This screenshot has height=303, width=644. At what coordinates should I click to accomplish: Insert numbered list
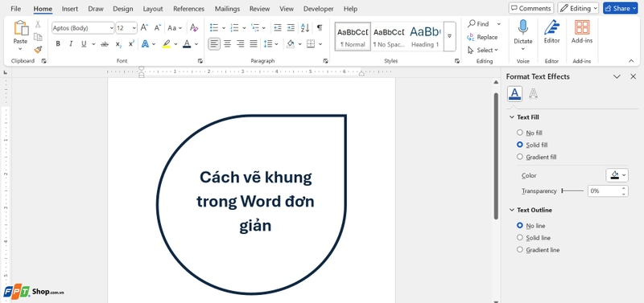(234, 28)
